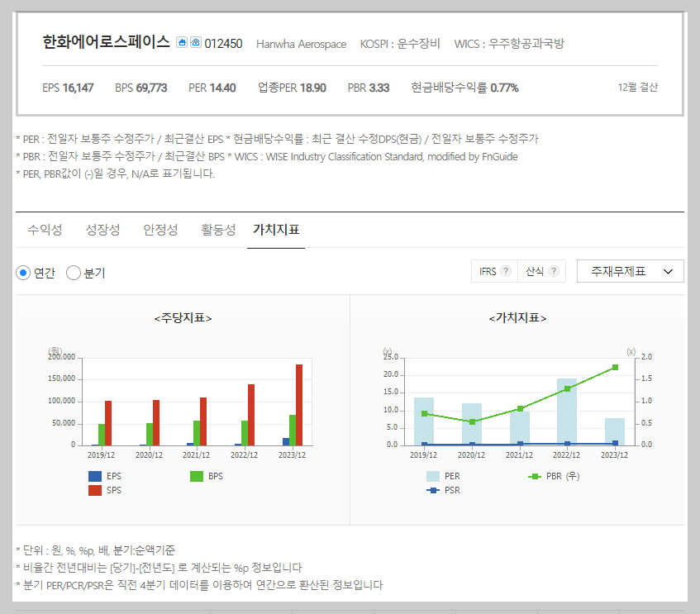
Task: Toggle EPS blue legend swatch
Action: coord(95,476)
